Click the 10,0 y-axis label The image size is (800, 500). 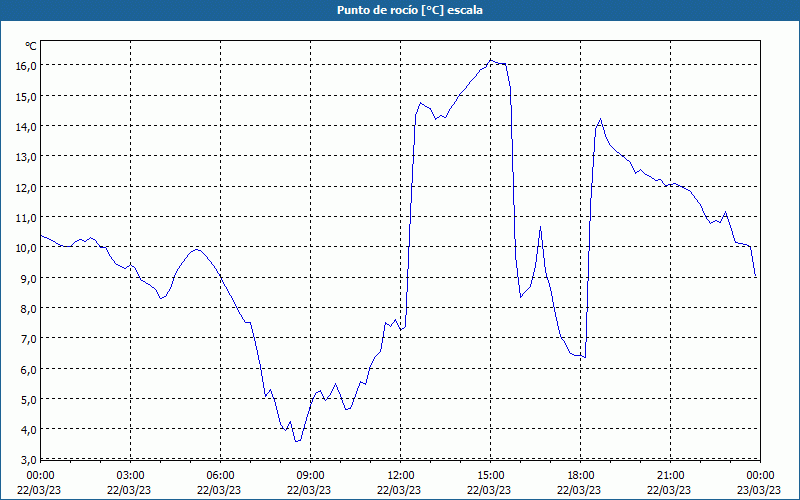click(x=27, y=247)
